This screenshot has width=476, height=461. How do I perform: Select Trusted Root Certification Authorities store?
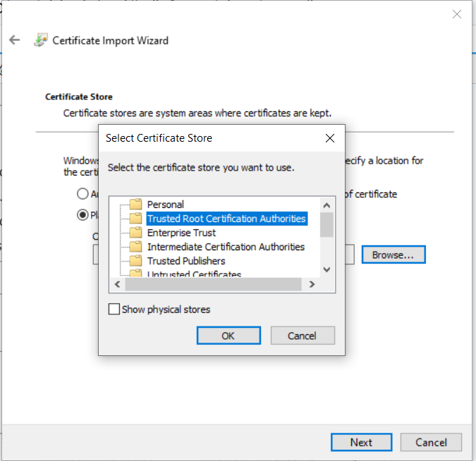click(x=226, y=219)
